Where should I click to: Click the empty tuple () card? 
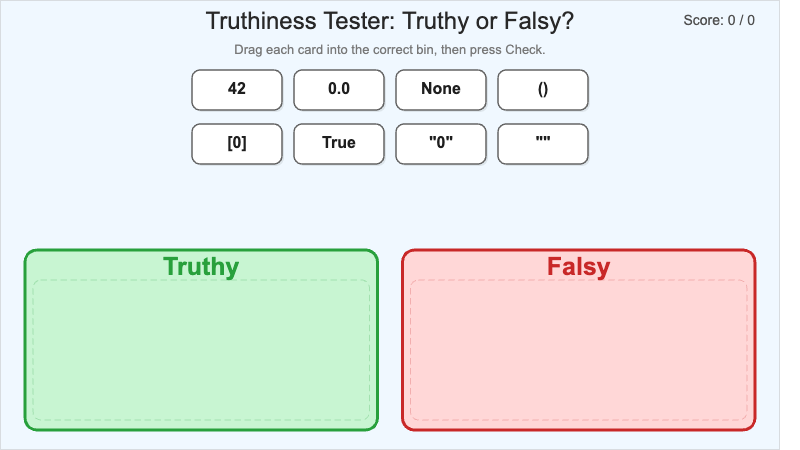point(543,89)
